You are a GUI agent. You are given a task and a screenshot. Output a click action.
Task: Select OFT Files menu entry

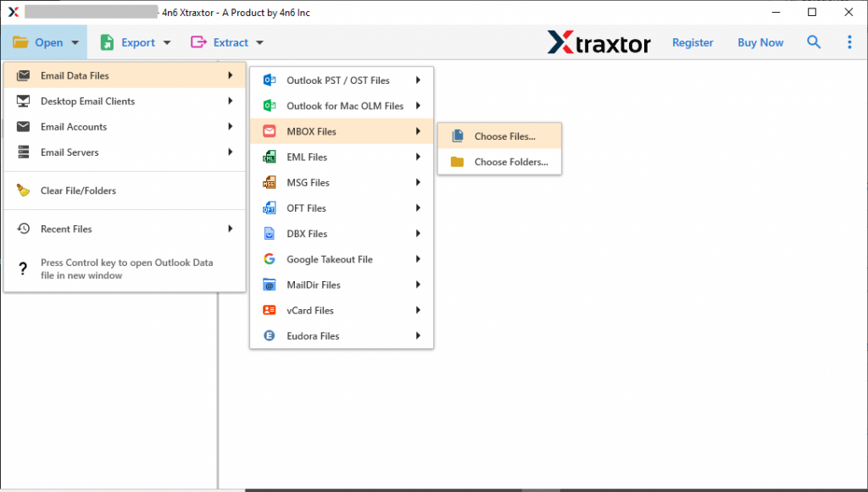point(342,207)
